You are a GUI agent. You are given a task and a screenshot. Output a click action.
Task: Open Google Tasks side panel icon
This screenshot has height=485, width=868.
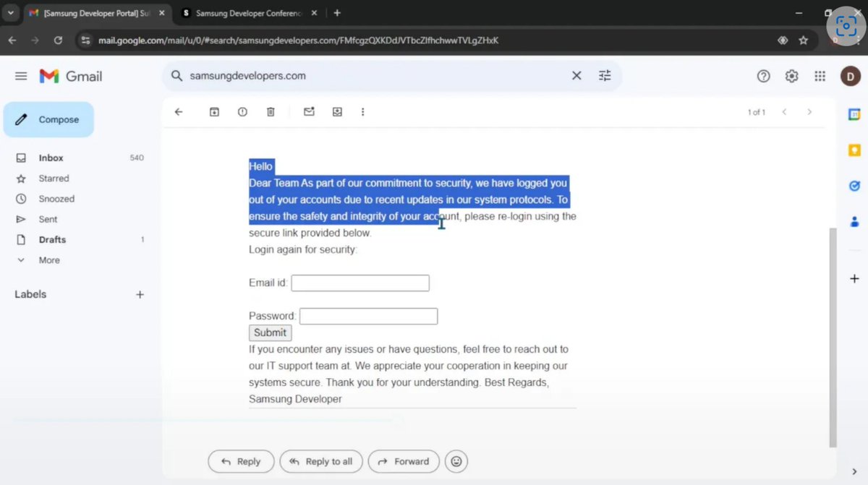click(854, 186)
